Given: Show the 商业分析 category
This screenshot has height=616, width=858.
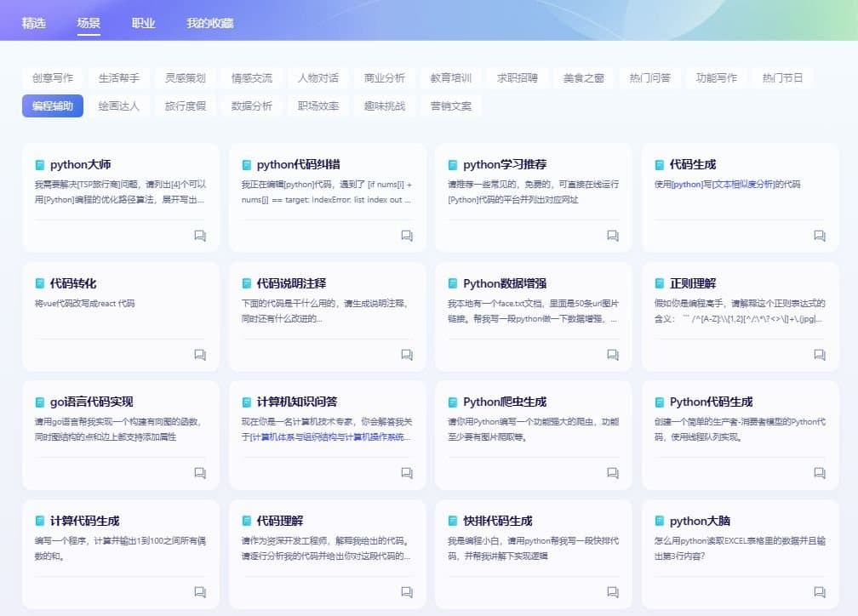Looking at the screenshot, I should 385,77.
